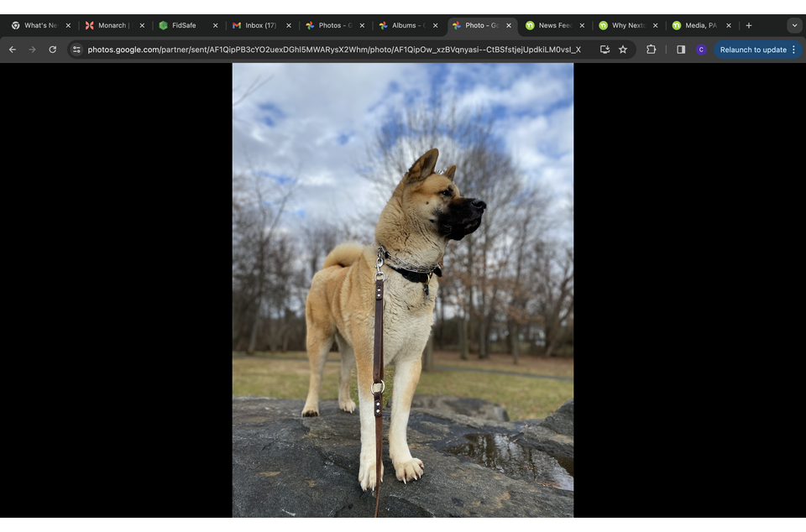Click Relaunch to update button
The width and height of the screenshot is (806, 532).
(752, 50)
